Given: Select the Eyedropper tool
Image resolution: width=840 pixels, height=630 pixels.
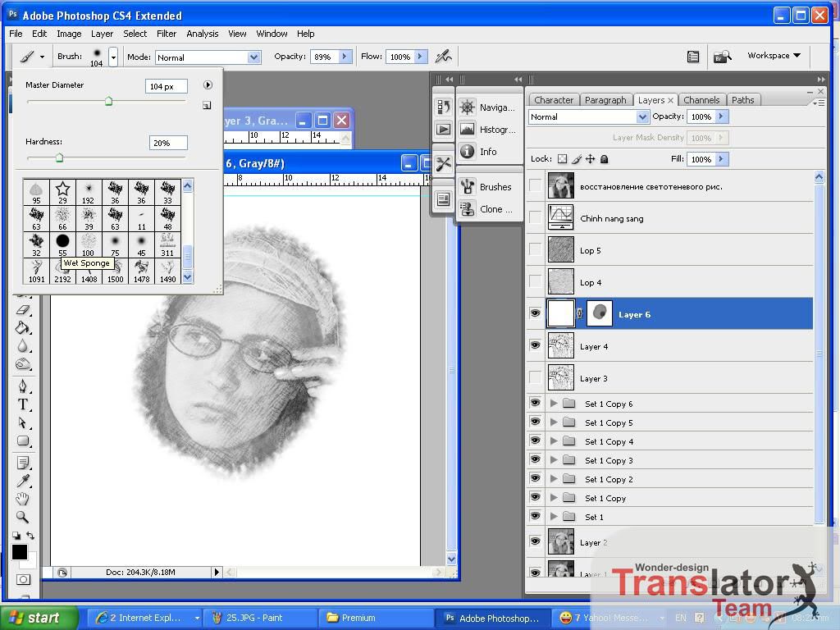Looking at the screenshot, I should click(22, 481).
